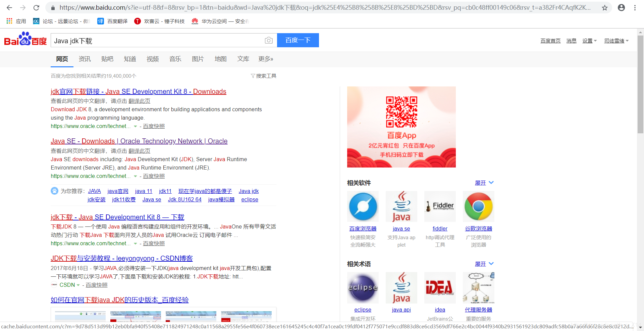Click 百度首页 link

coord(550,41)
